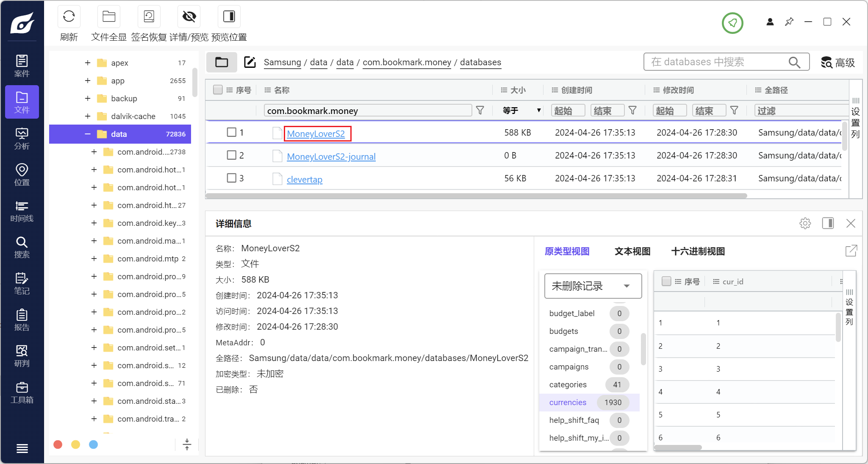Open the 时间线 timeline sidebar section
Viewport: 868px width, 464px height.
(x=22, y=211)
